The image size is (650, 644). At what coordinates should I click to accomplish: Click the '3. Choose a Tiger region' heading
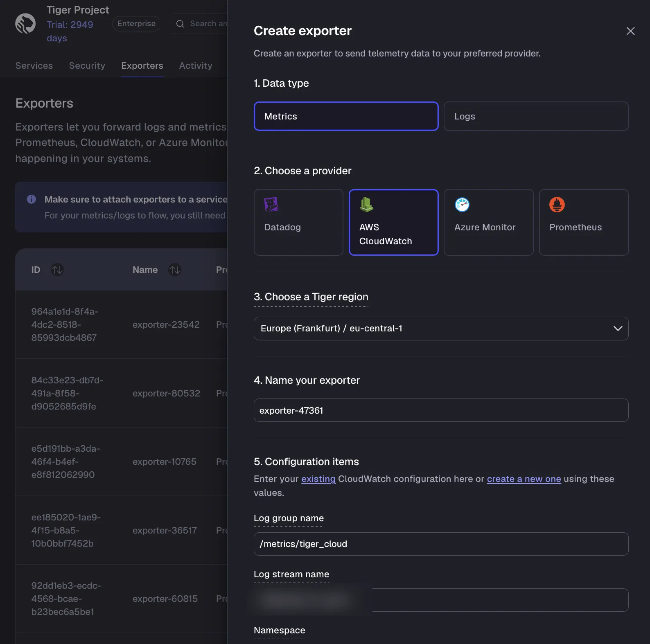(x=311, y=297)
